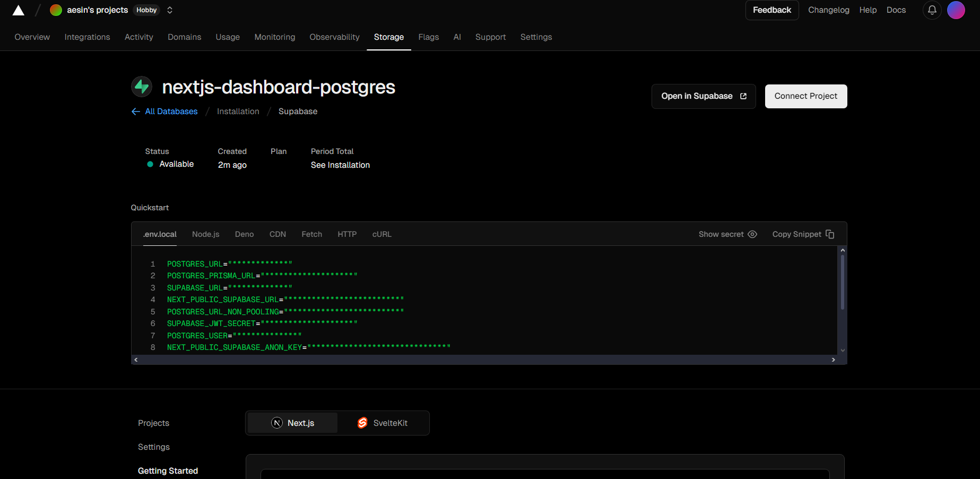980x479 pixels.
Task: Click the Supabase lightning bolt logo
Action: [x=142, y=87]
